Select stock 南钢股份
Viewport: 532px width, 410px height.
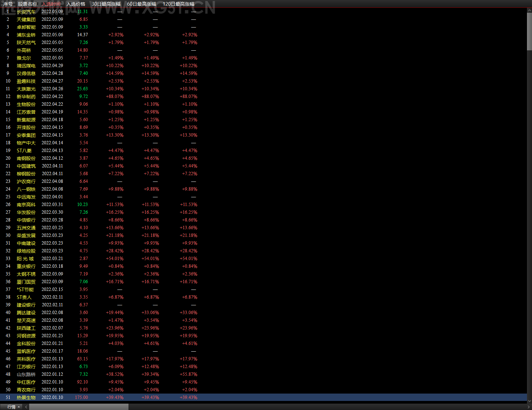(26, 158)
